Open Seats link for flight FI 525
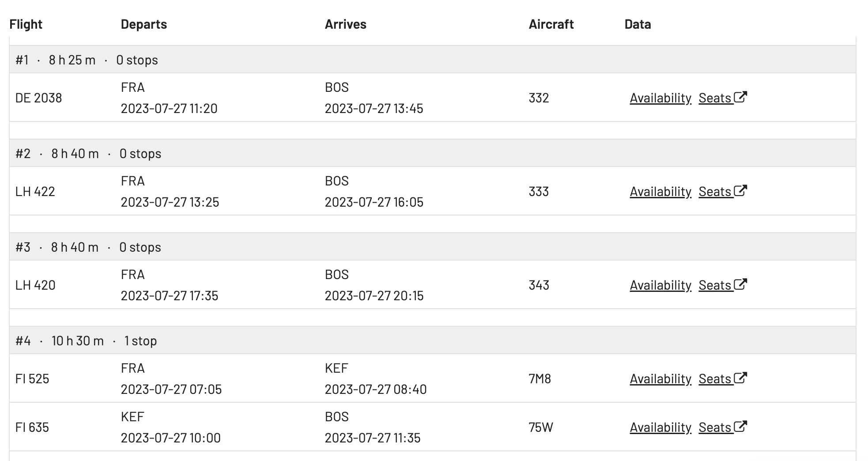Screen dimensions: 868x461 click(x=715, y=379)
